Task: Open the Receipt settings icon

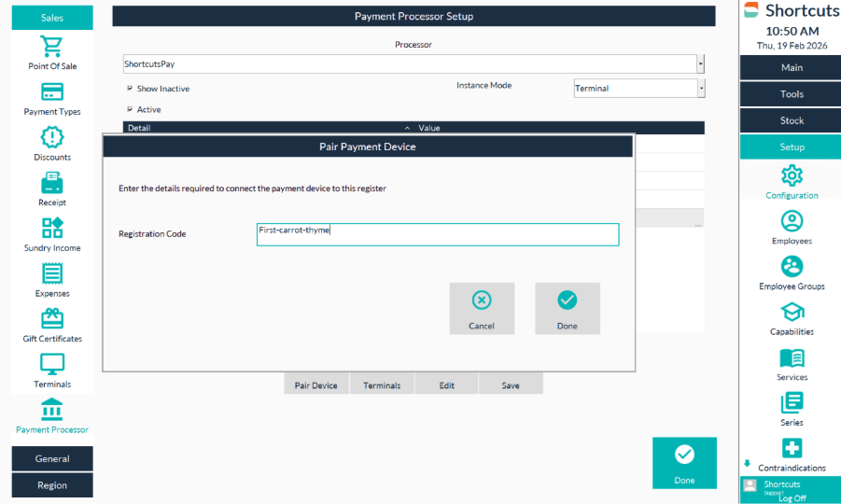Action: pyautogui.click(x=52, y=183)
